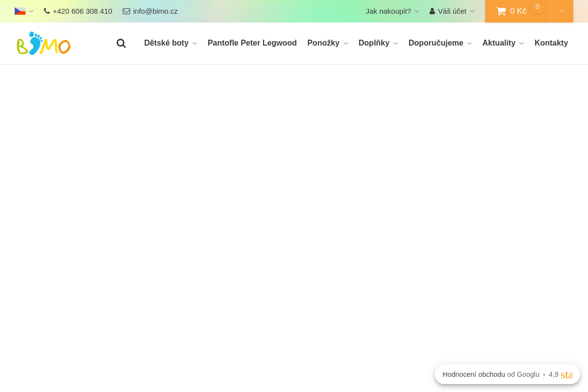The height and width of the screenshot is (392, 588).
Task: Click the envelope icon next to info@bimo.cz
Action: (126, 11)
